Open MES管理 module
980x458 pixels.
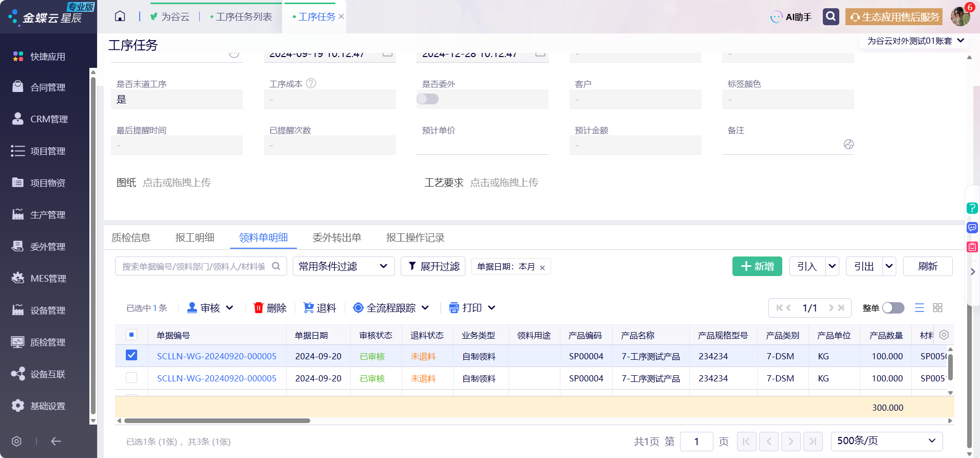[40, 279]
